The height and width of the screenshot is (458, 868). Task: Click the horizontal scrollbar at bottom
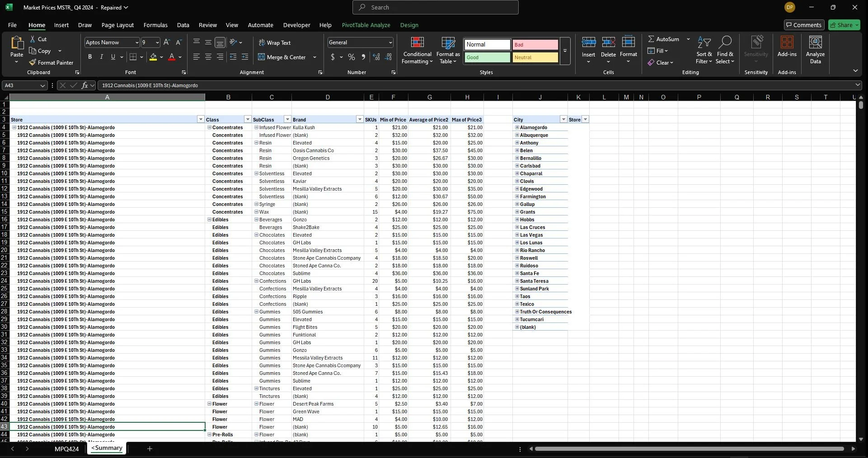pyautogui.click(x=689, y=449)
